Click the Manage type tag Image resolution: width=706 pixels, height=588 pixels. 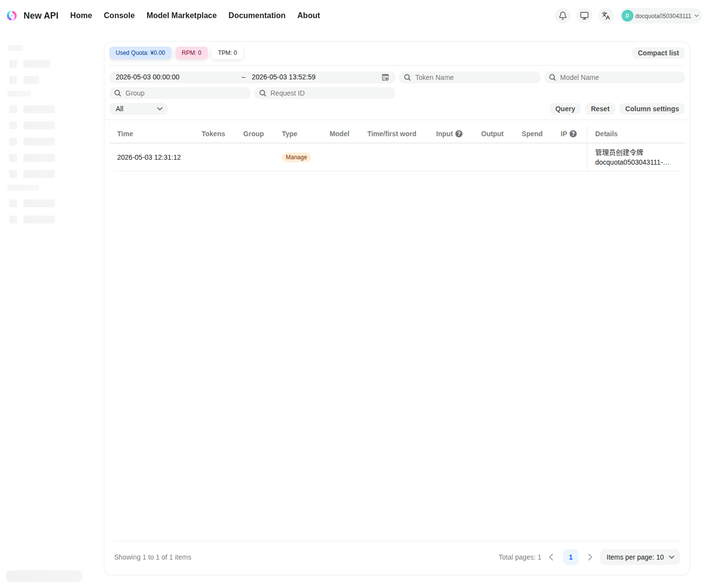pyautogui.click(x=296, y=157)
